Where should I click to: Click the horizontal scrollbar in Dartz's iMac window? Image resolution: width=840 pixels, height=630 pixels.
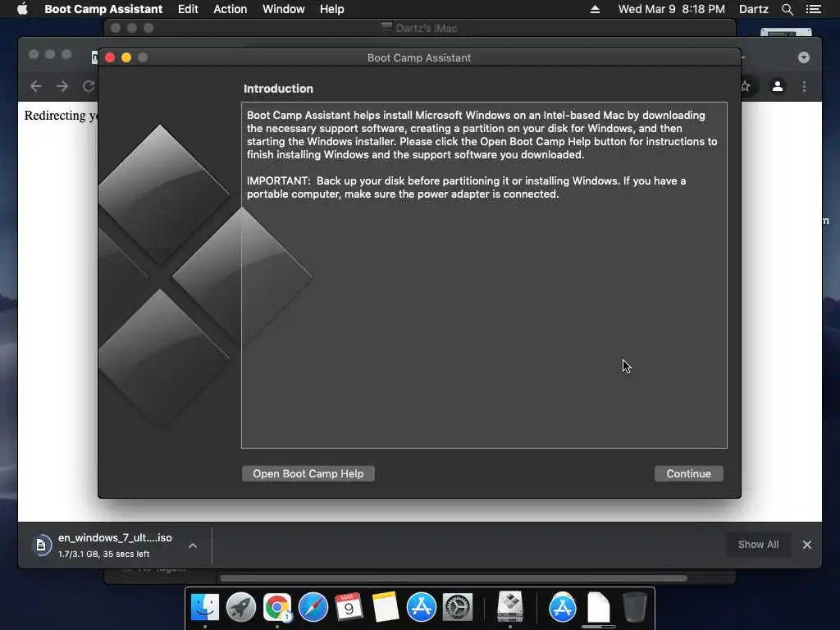pos(453,578)
